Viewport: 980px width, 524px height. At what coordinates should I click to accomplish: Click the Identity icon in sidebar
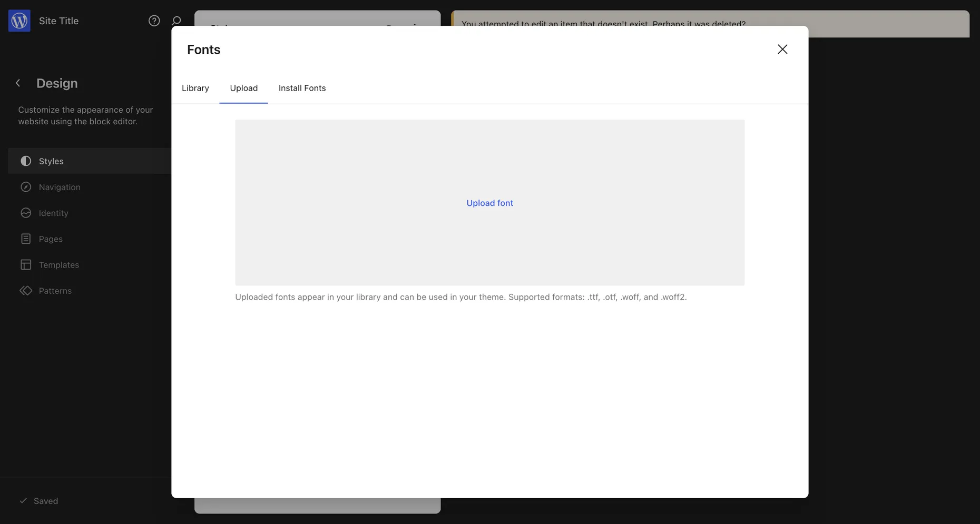[x=26, y=213]
